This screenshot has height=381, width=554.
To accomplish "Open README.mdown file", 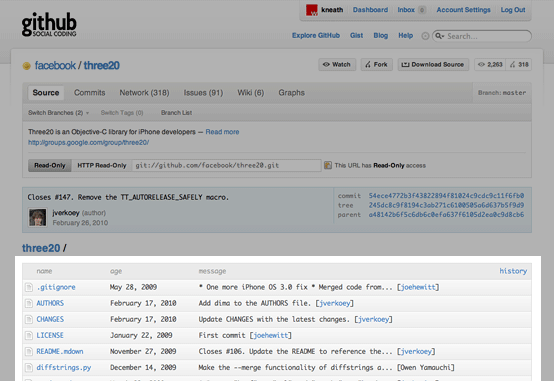I will [x=60, y=352].
